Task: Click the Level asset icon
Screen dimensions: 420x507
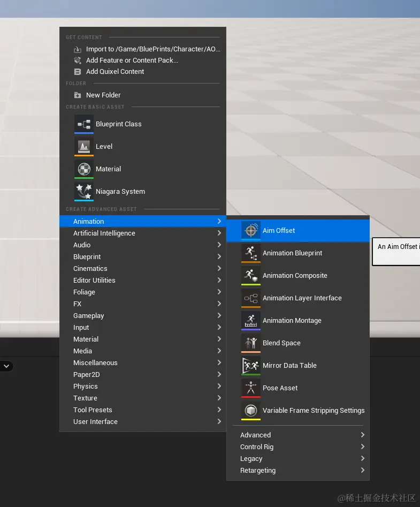Action: click(x=84, y=147)
